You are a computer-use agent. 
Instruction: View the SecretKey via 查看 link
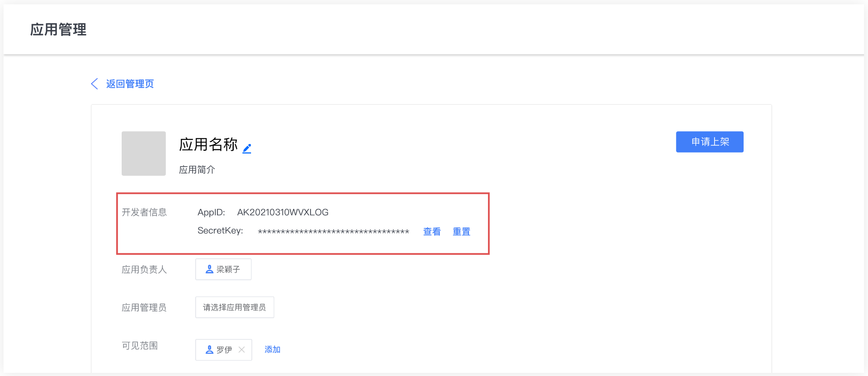pos(432,232)
